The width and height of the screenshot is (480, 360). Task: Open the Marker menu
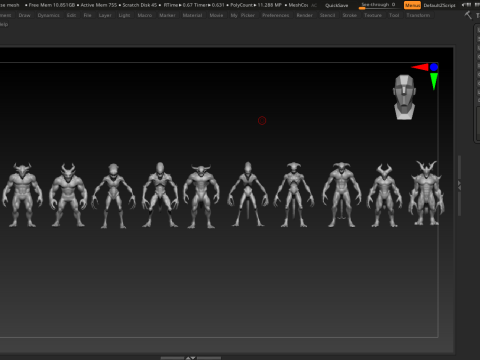pos(167,15)
